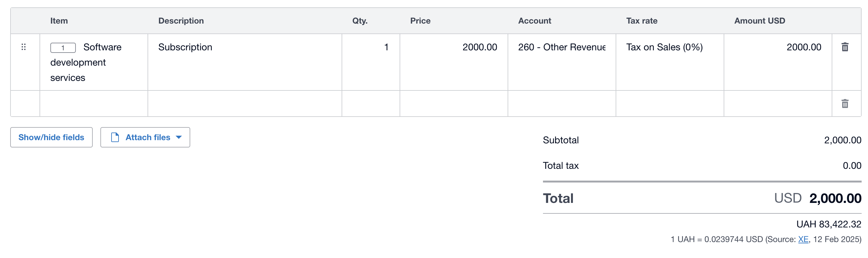The image size is (868, 258).
Task: Click the empty account cell in second row
Action: click(x=562, y=104)
